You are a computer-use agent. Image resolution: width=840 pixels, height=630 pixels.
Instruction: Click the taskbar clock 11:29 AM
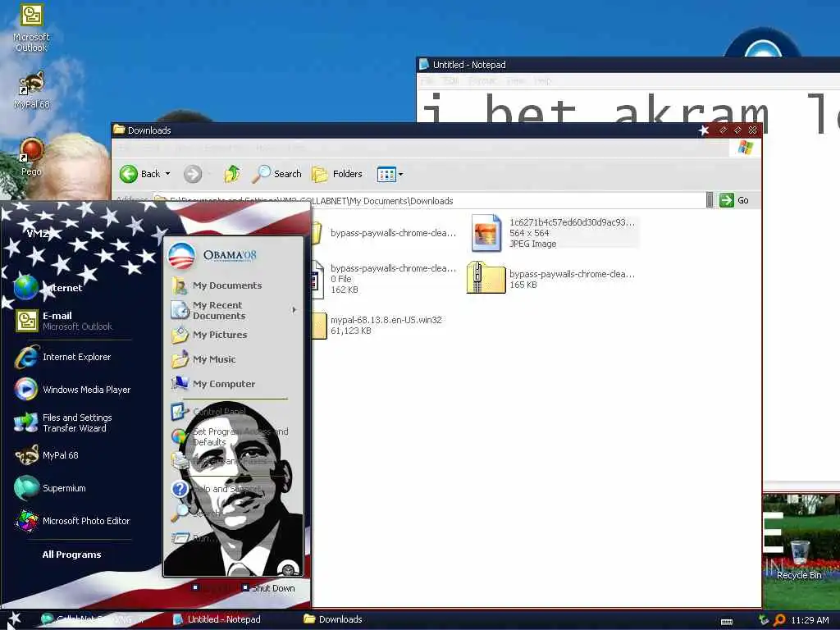coord(810,620)
